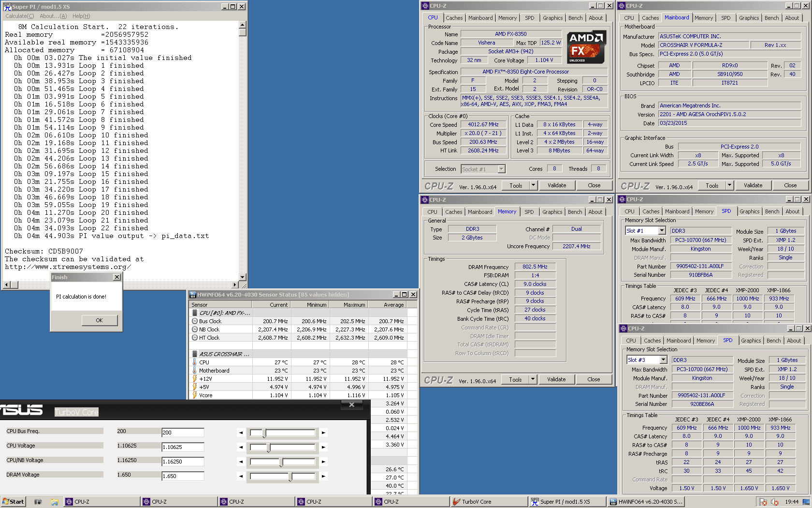Click Validate in the Mainboard CPU-Z window
The width and height of the screenshot is (812, 508).
753,185
